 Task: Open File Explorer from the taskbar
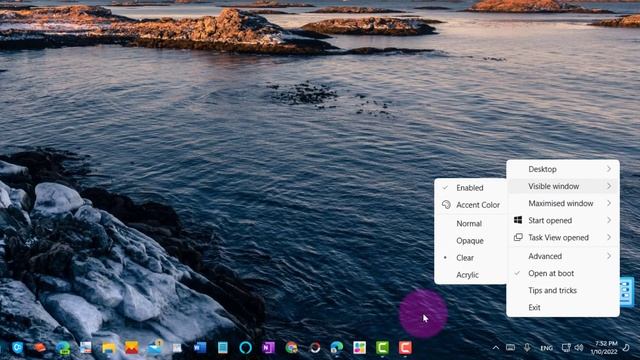(x=109, y=348)
